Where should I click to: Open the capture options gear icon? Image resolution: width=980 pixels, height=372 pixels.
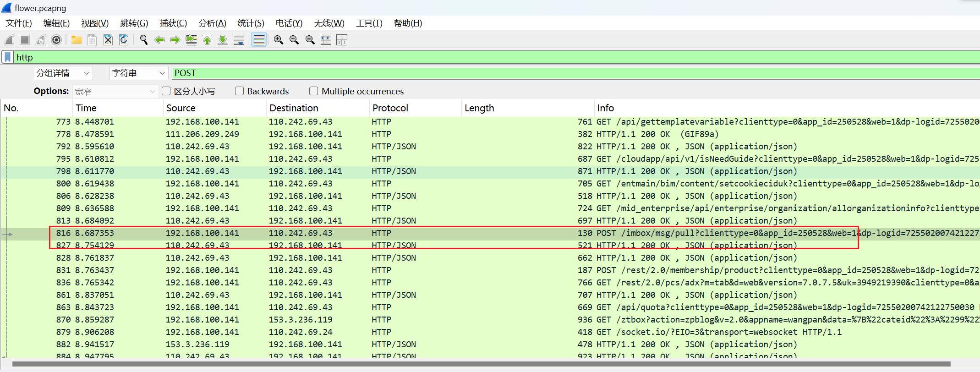pos(56,40)
